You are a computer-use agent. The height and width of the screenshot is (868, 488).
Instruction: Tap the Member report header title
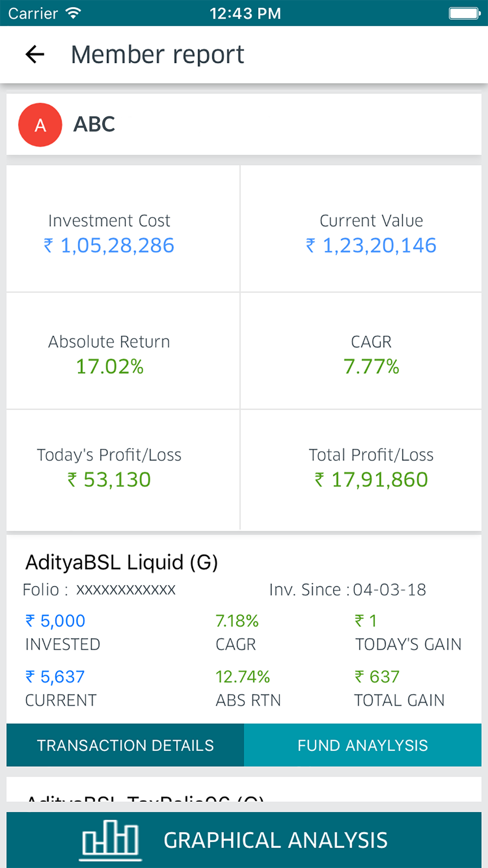pos(157,54)
